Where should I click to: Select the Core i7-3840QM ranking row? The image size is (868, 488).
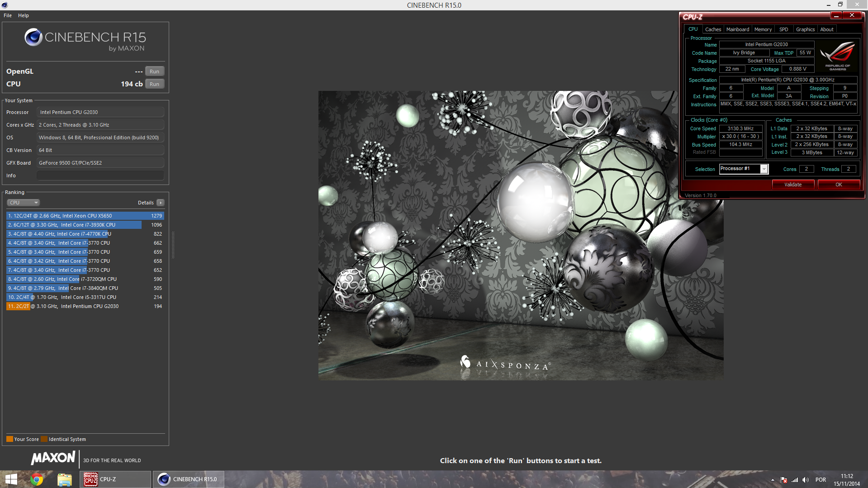click(85, 288)
